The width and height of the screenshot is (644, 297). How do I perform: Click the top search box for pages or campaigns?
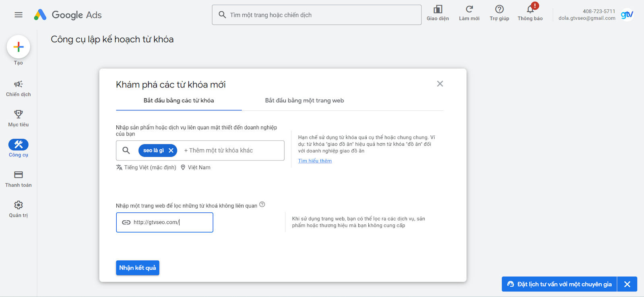coord(317,15)
